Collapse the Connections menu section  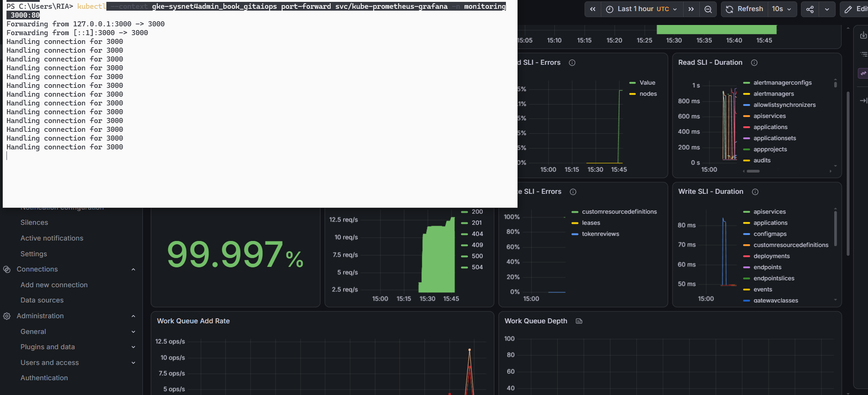(133, 269)
